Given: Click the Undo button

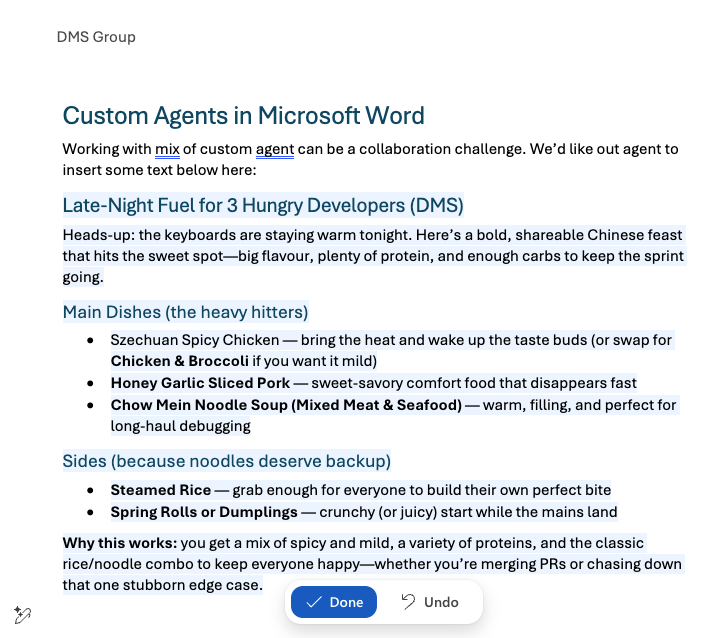Looking at the screenshot, I should click(x=429, y=602).
